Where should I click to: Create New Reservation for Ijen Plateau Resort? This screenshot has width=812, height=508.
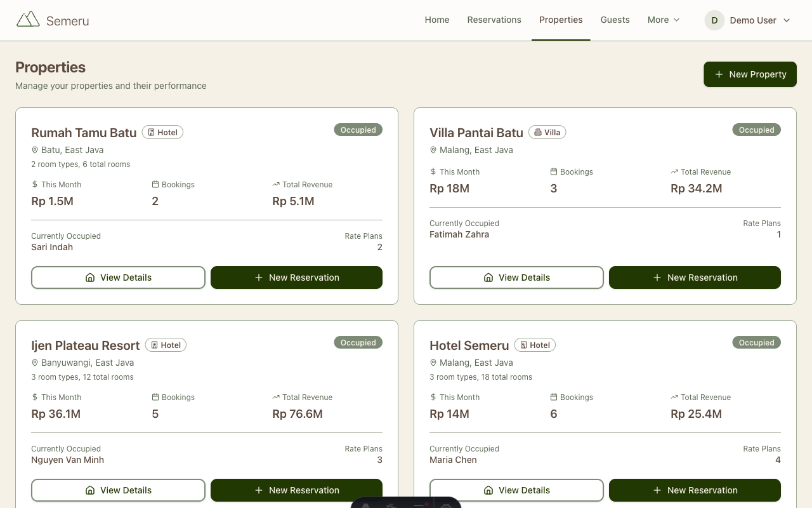click(296, 490)
